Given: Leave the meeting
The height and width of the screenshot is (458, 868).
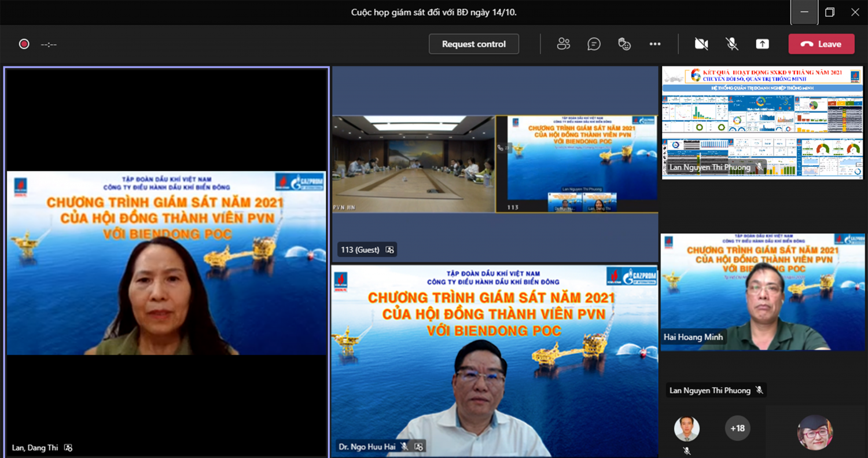Looking at the screenshot, I should point(821,44).
